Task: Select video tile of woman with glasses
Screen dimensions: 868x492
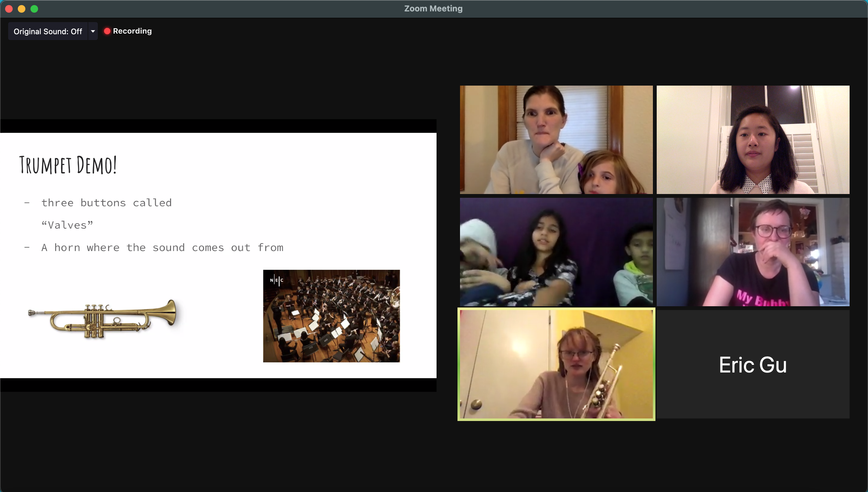Action: click(753, 252)
